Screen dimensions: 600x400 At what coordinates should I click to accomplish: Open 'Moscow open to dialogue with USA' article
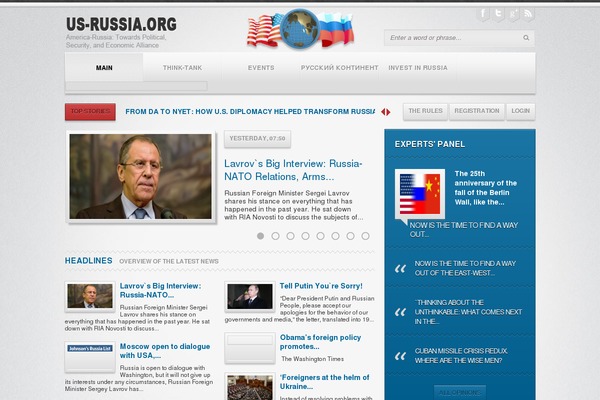(165, 351)
